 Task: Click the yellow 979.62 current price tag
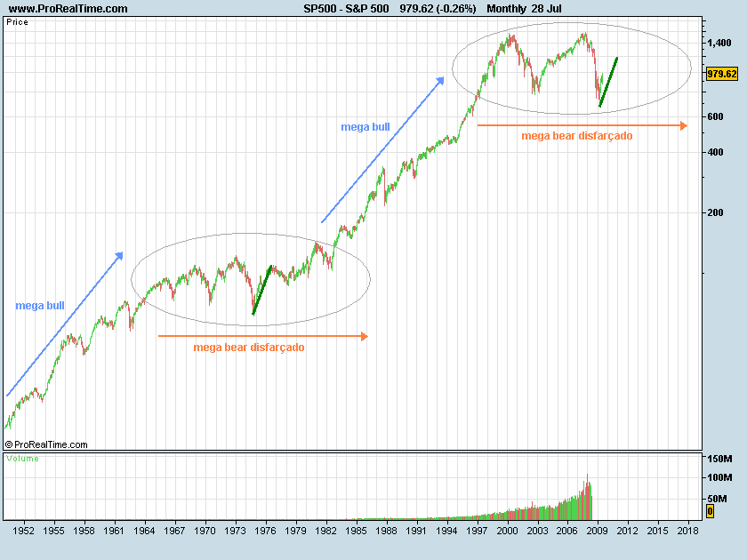722,74
